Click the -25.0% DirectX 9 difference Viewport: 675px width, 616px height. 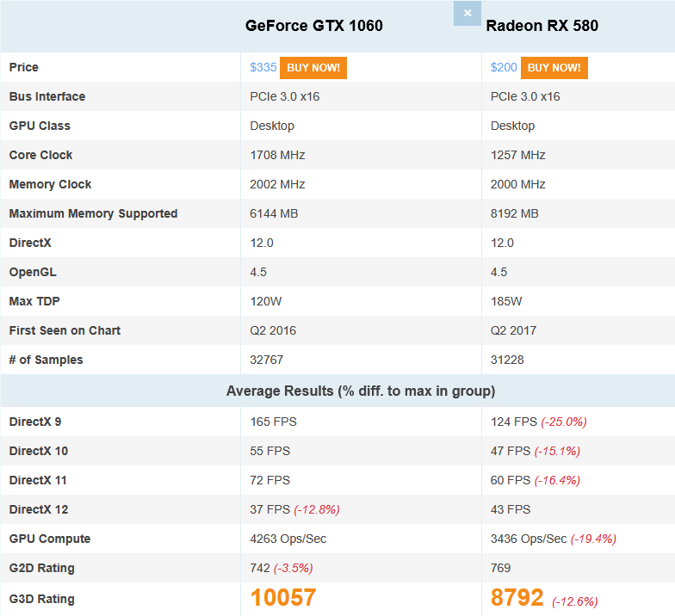pos(564,422)
